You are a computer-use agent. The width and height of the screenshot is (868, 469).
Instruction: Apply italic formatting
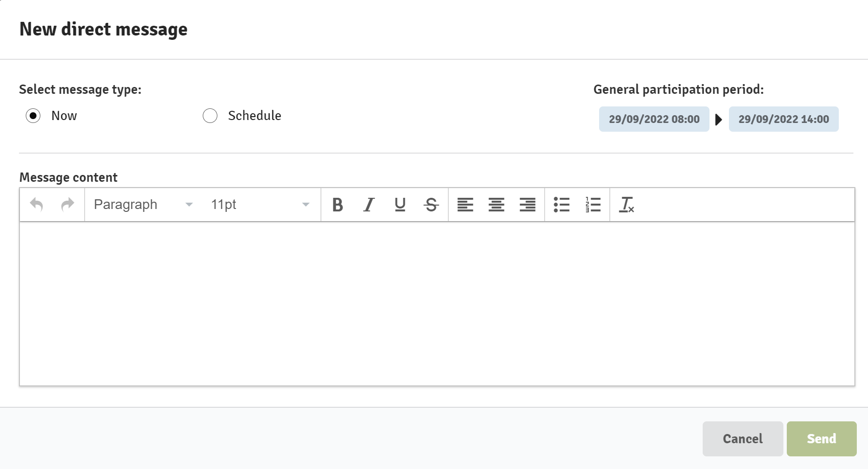pos(369,205)
